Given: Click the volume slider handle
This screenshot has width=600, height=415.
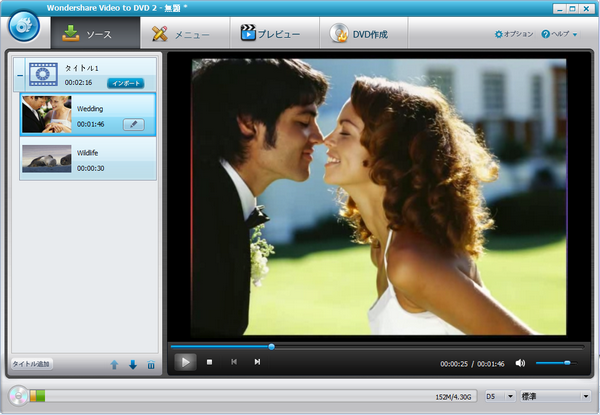Looking at the screenshot, I should tap(567, 363).
